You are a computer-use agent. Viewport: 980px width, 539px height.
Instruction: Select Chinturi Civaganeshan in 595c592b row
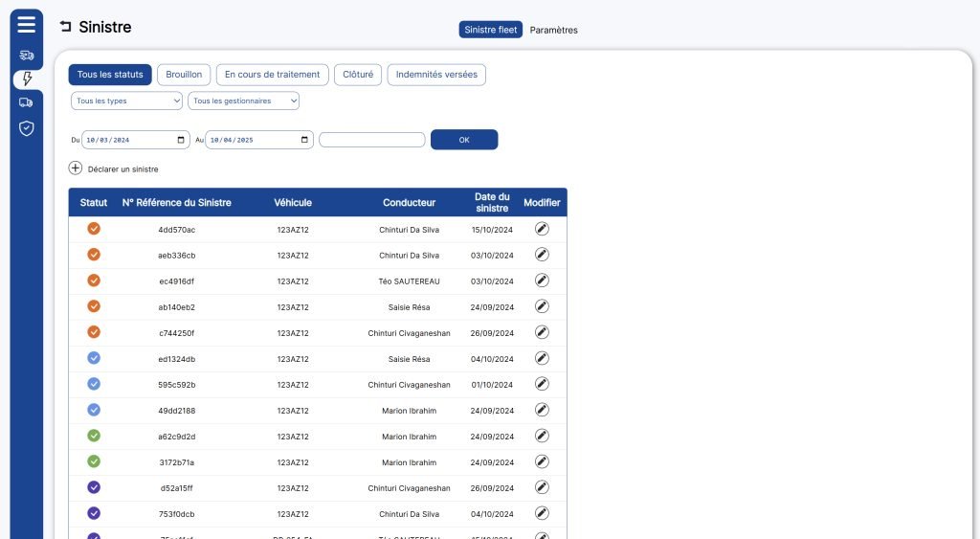[410, 385]
